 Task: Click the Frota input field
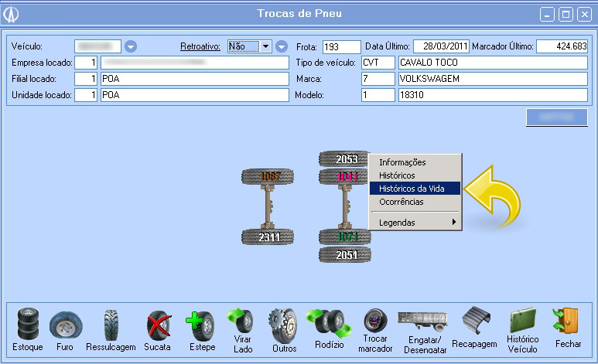341,47
